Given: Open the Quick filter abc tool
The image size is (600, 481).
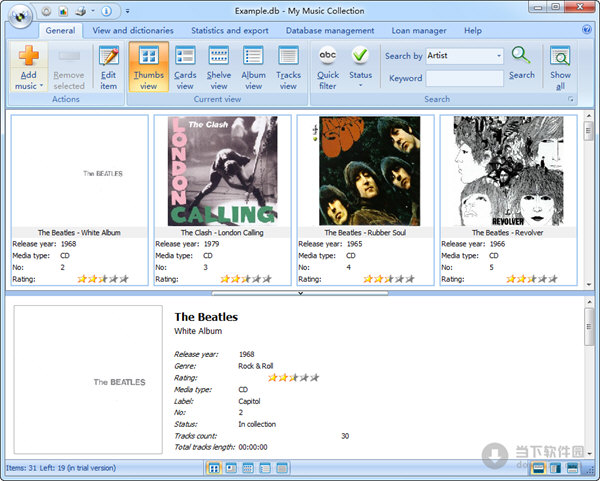Looking at the screenshot, I should pos(328,67).
